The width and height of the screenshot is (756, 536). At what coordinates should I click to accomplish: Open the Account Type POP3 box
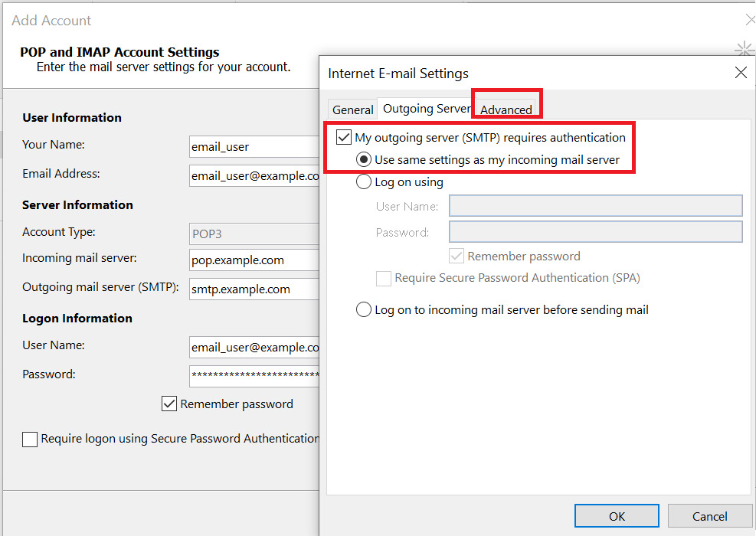point(254,233)
